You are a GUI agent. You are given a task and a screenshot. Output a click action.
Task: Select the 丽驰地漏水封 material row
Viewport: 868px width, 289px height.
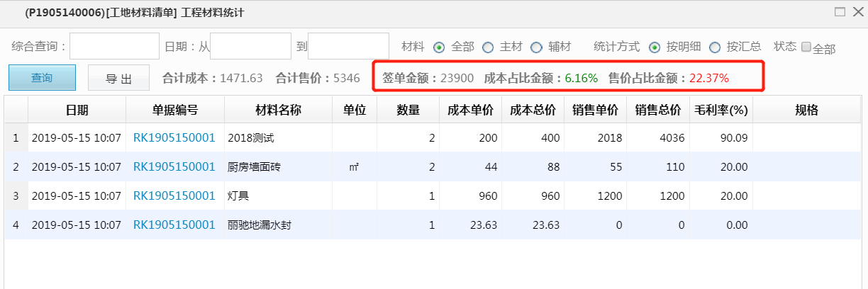click(260, 225)
